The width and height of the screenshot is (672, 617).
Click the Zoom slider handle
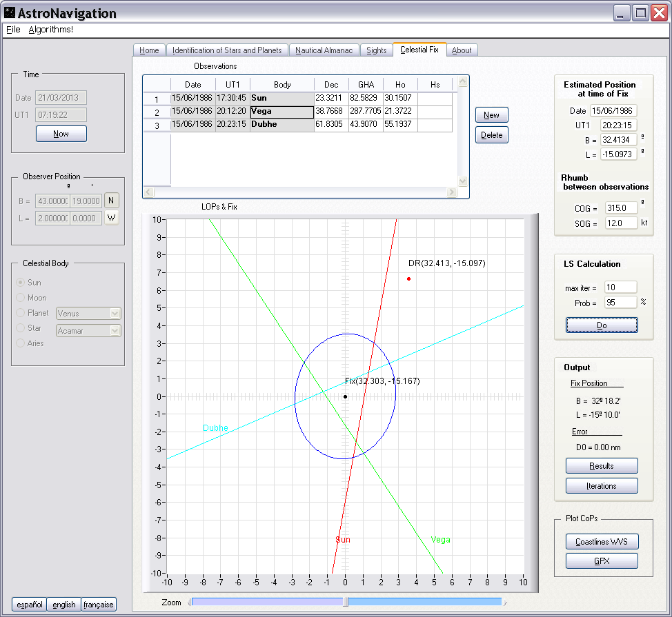[346, 602]
